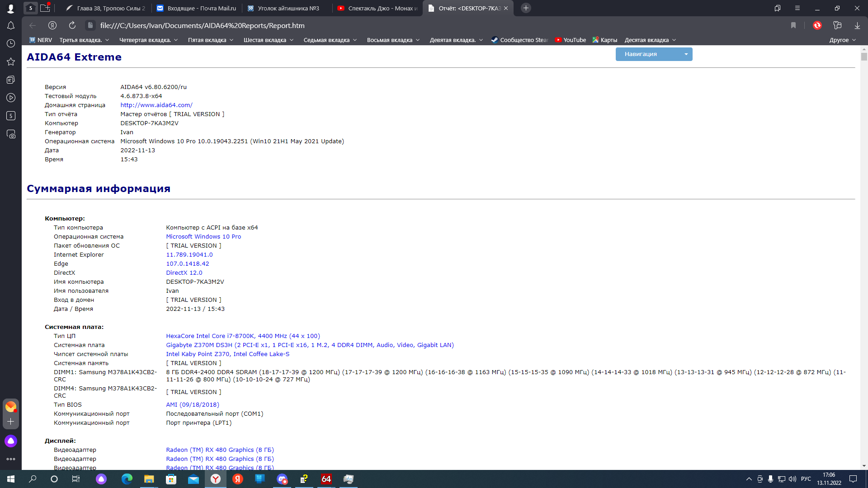This screenshot has width=868, height=488.
Task: Click the page vertical scrollbar thumb
Action: [x=864, y=56]
